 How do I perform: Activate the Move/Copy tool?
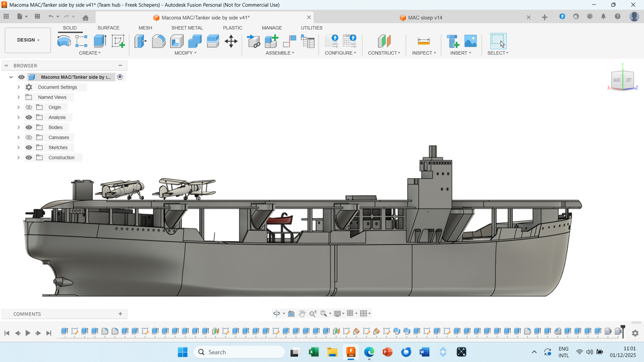tap(231, 41)
